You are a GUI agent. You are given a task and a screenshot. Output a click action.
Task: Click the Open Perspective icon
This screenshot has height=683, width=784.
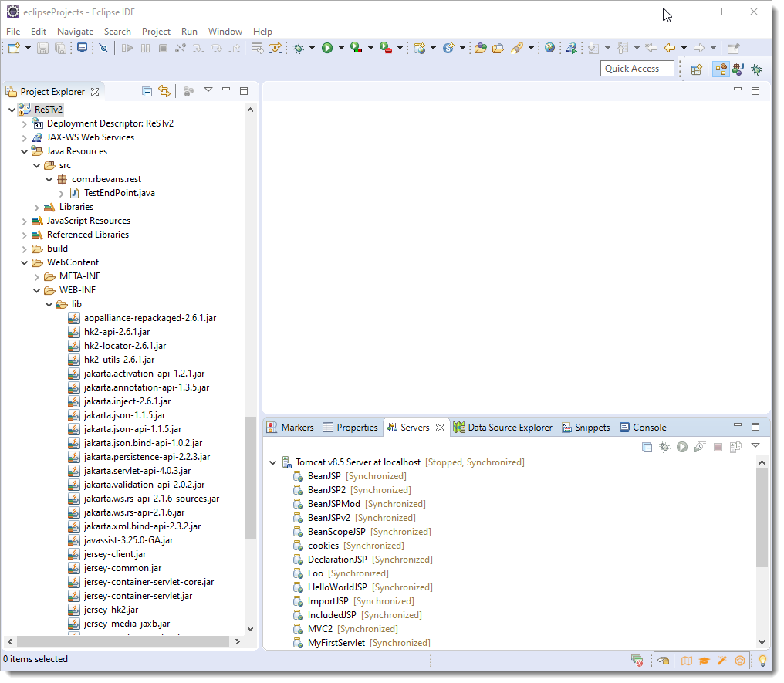coord(697,69)
